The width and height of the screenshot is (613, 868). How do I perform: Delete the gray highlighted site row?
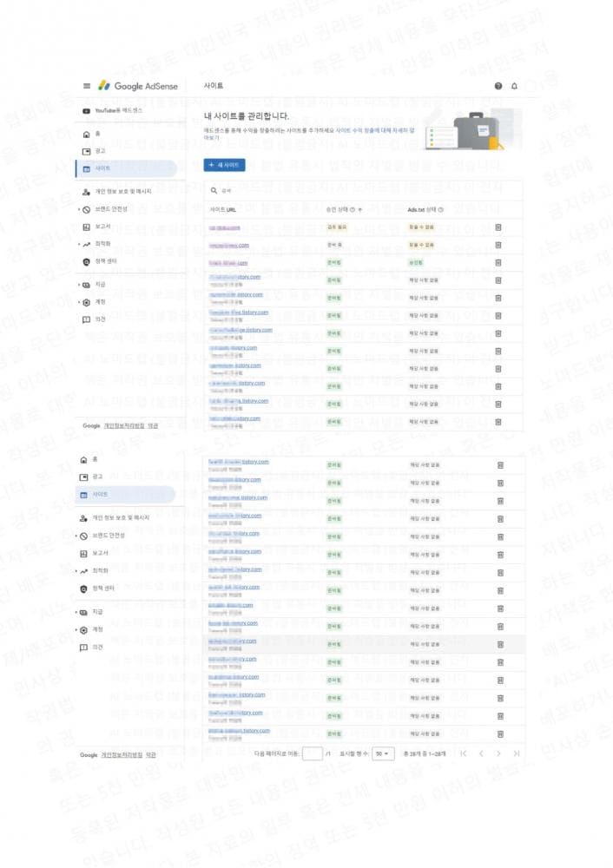coord(500,644)
